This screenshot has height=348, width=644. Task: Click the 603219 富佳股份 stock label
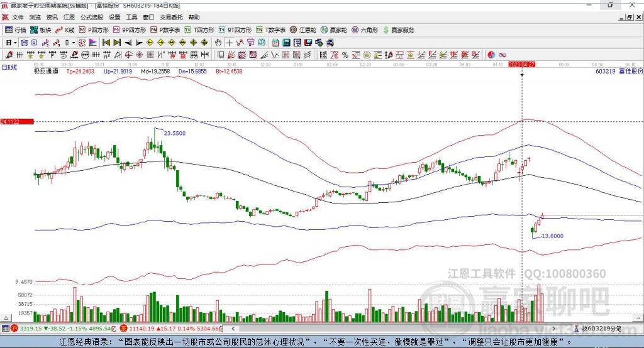[619, 72]
